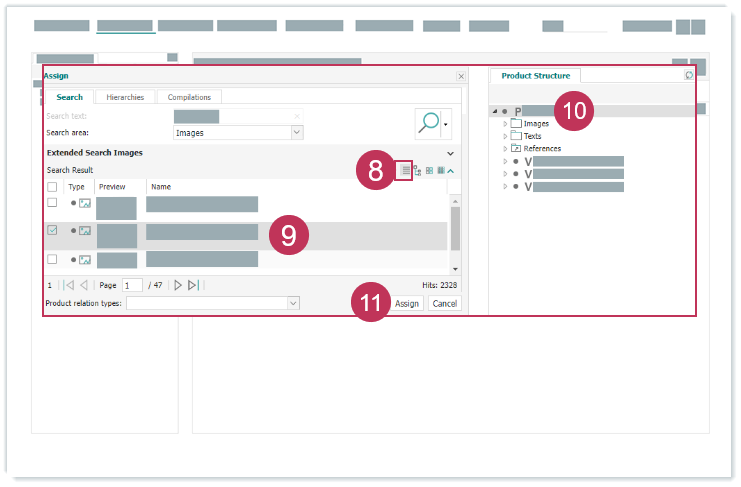The width and height of the screenshot is (741, 487).
Task: Jump to the first results page
Action: click(69, 285)
